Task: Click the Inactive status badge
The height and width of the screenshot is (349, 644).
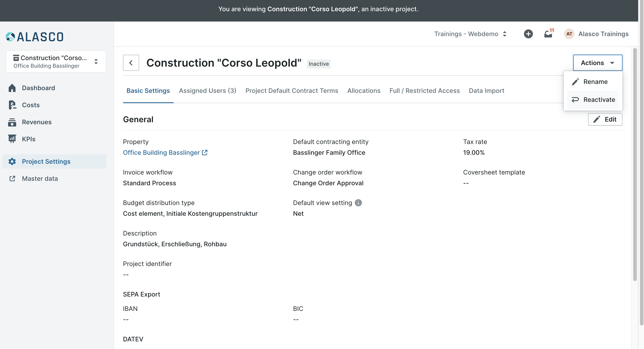Action: point(318,64)
